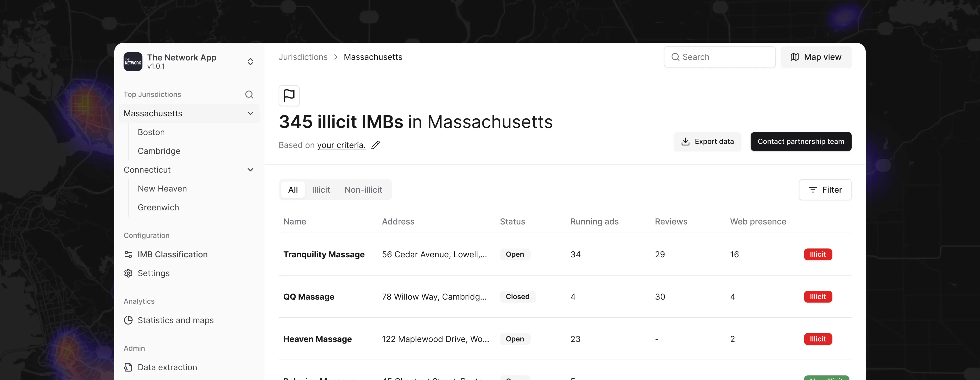Click the pencil icon to edit criteria

click(x=376, y=145)
